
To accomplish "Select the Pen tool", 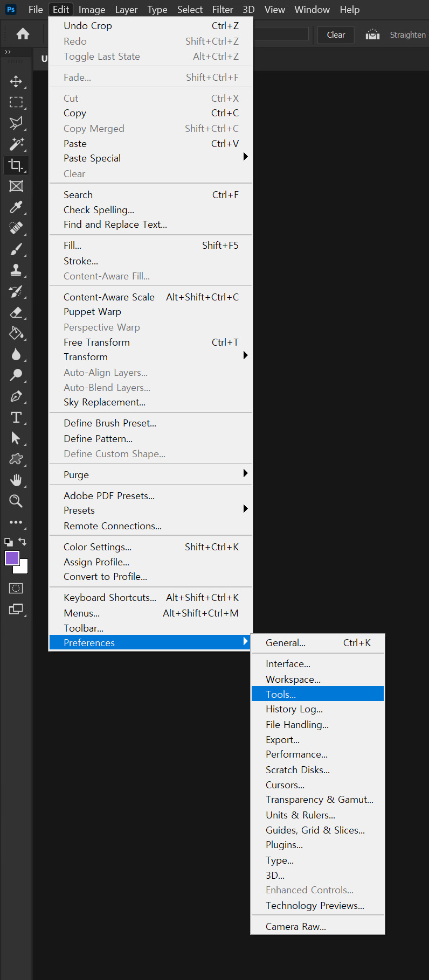I will point(16,396).
